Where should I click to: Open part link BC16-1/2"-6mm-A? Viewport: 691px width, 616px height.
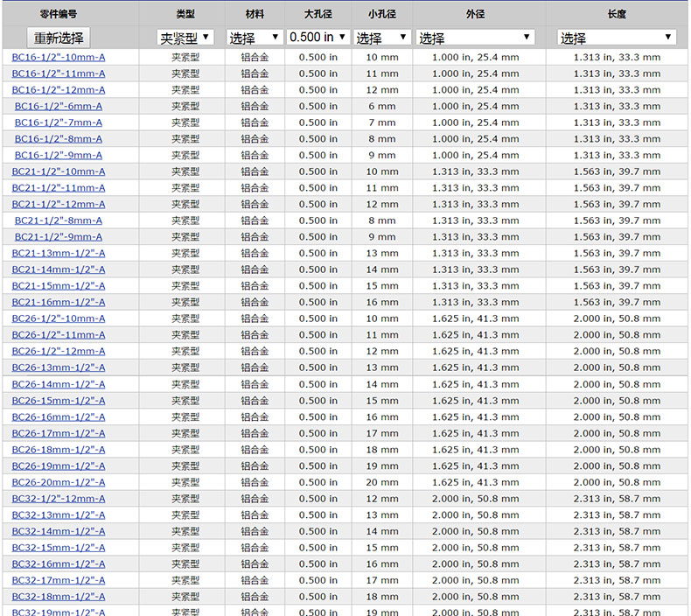59,106
